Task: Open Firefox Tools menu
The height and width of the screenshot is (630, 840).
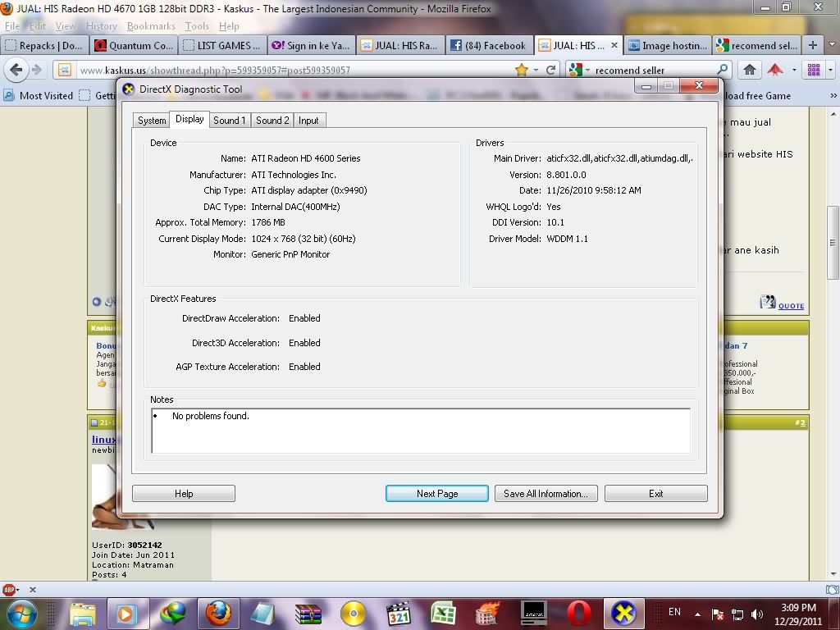Action: pyautogui.click(x=197, y=25)
